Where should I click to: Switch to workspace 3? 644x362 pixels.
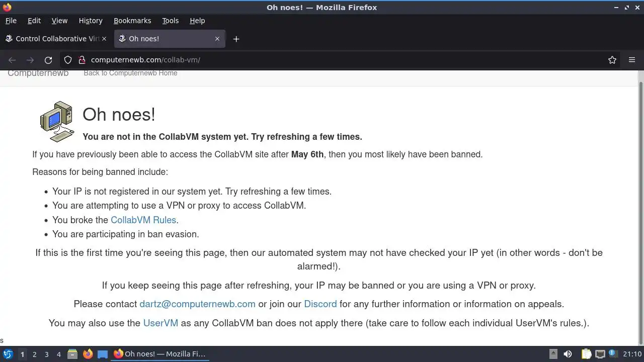[46, 354]
